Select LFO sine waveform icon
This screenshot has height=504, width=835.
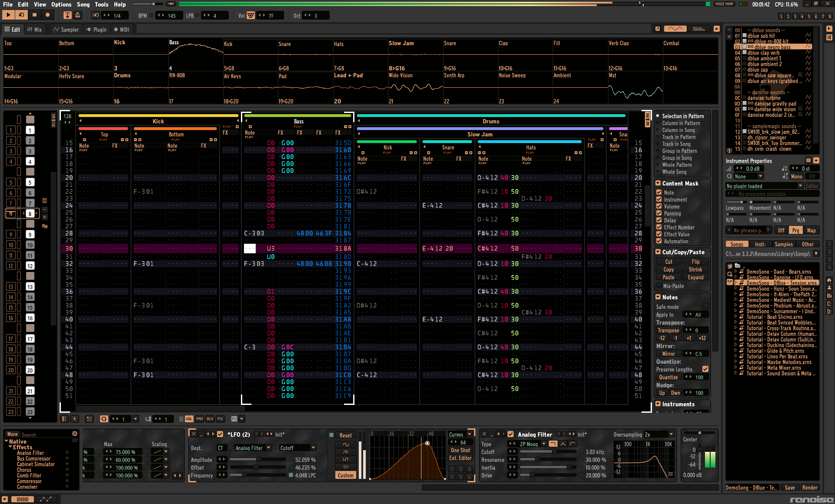pos(346,444)
